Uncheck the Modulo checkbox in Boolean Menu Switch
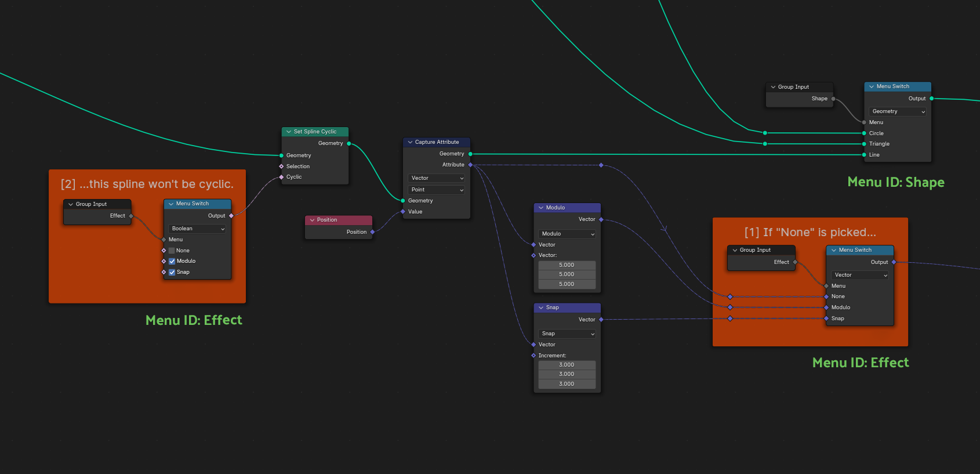This screenshot has width=980, height=474. point(172,261)
